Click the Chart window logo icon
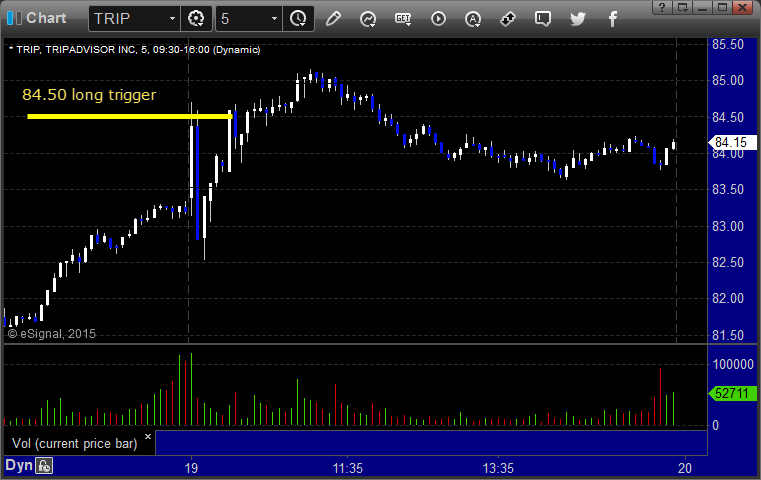 pos(14,18)
